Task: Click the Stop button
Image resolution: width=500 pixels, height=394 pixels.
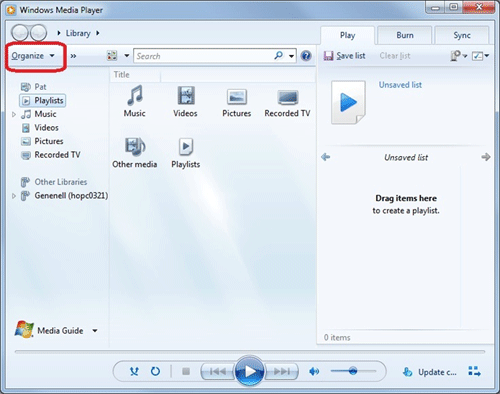Action: point(186,371)
